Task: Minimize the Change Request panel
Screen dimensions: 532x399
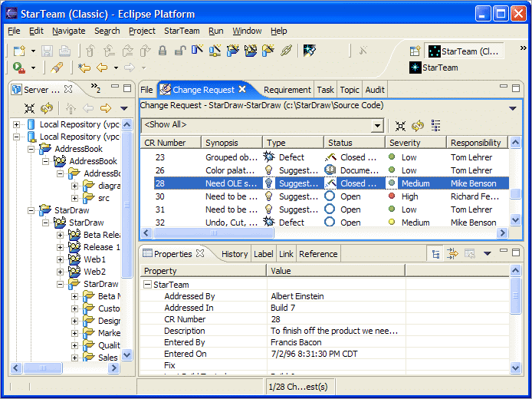Action: tap(504, 87)
